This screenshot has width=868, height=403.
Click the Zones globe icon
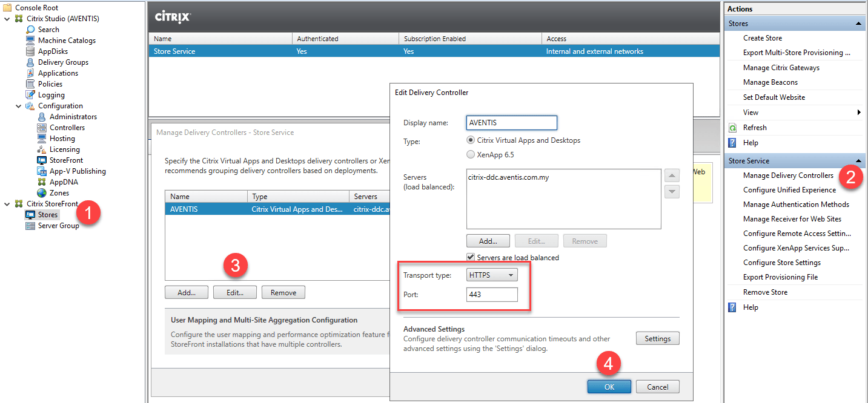[42, 193]
